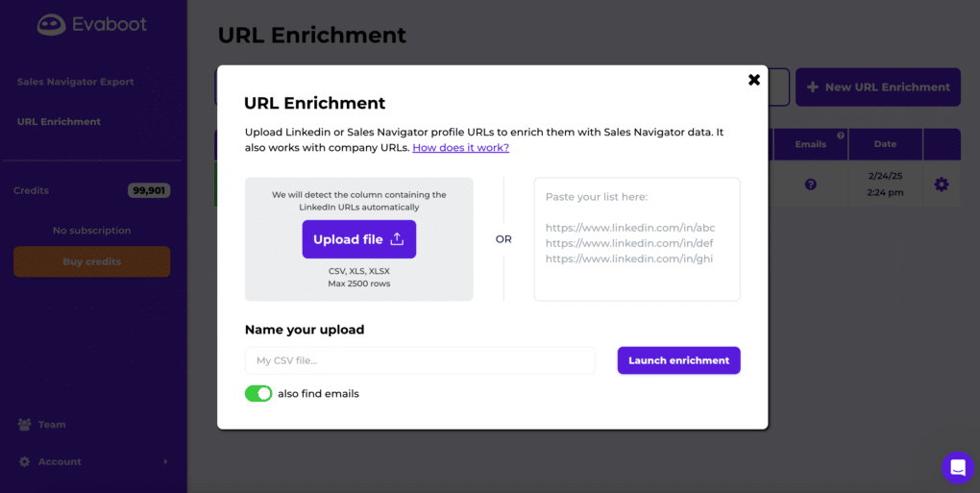Click the Buy credits button
Screen dimensions: 980x493
(92, 261)
